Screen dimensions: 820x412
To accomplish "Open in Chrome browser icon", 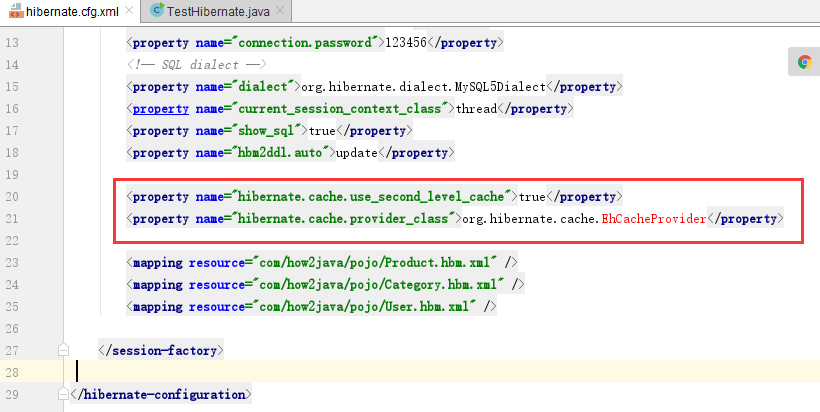I will [x=804, y=62].
